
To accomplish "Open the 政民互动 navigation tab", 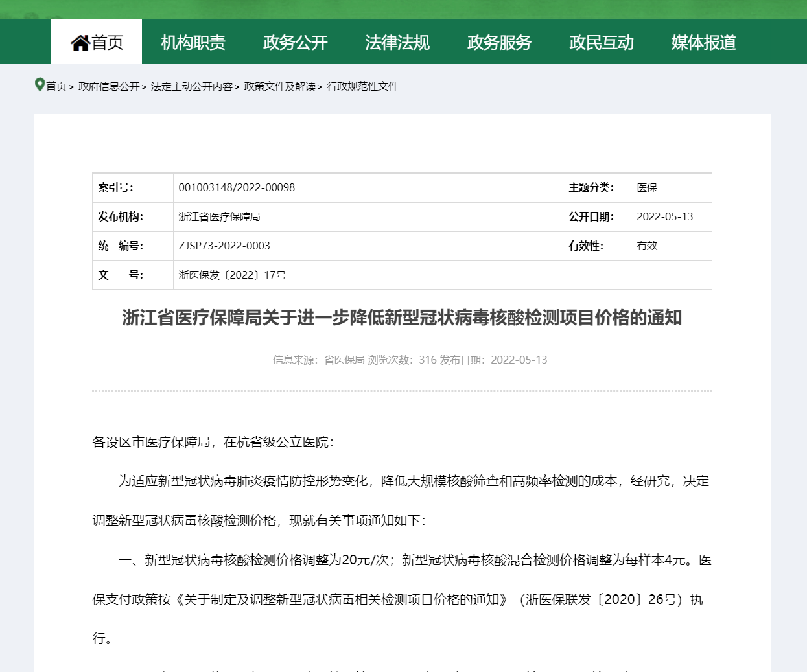I will (x=602, y=42).
